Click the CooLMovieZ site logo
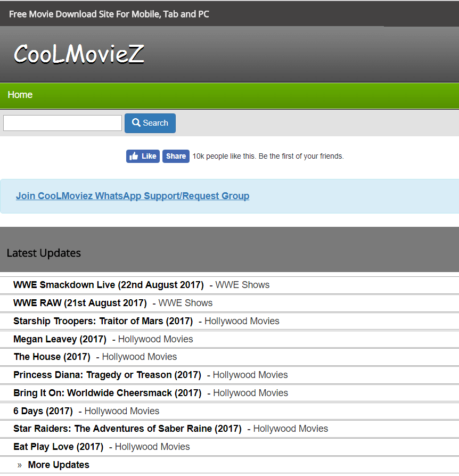This screenshot has height=476, width=459. point(79,54)
